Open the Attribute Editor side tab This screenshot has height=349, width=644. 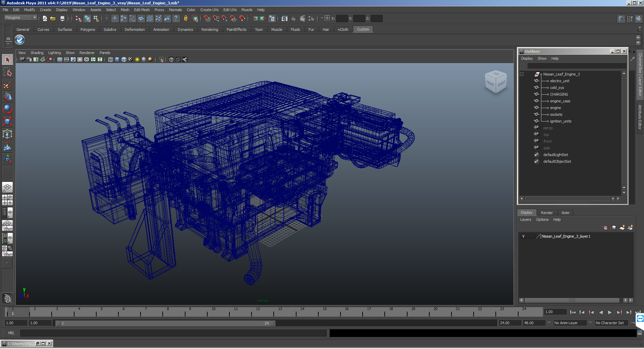pyautogui.click(x=640, y=117)
